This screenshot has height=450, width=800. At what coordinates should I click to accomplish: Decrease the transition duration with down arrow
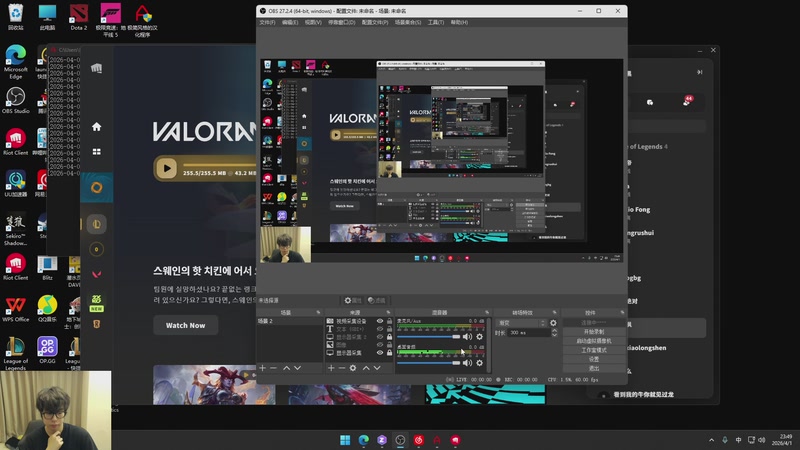pyautogui.click(x=555, y=335)
